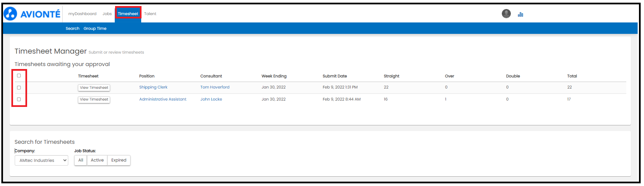
Task: Click the Submit Date column header
Action: (335, 76)
